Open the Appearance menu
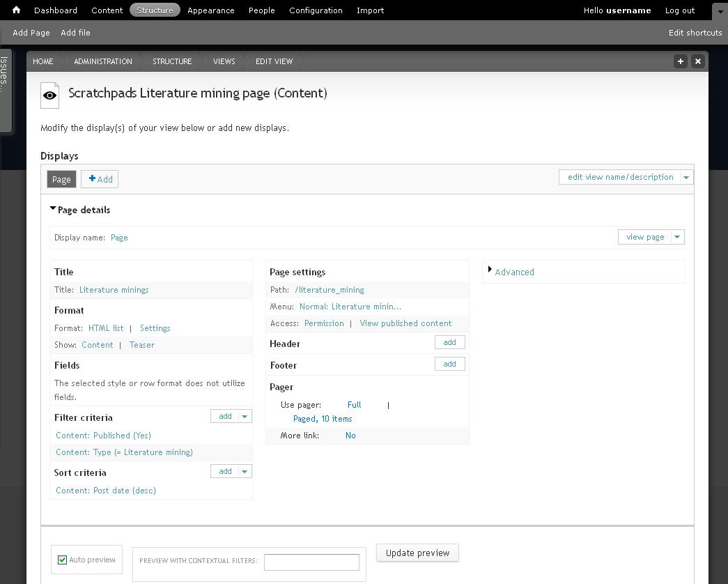 [x=211, y=10]
